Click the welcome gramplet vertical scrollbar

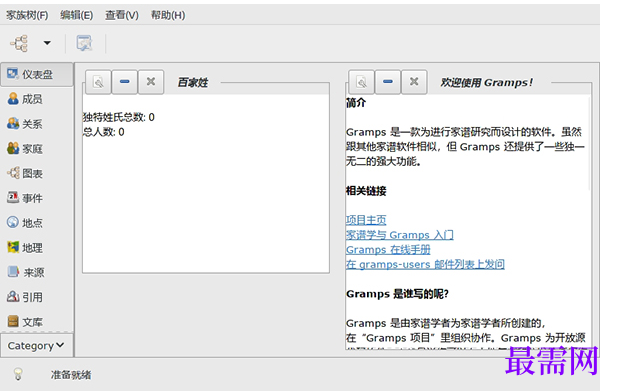tap(589, 144)
